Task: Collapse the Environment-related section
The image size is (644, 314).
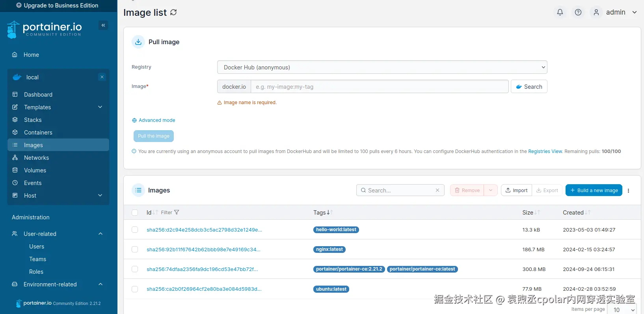Action: click(x=101, y=284)
